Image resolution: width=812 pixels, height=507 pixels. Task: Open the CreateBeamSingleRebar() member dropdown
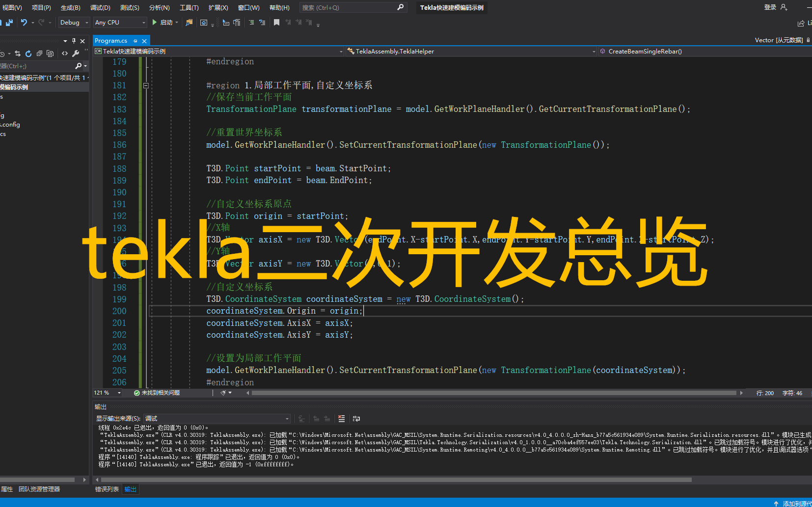coord(705,51)
